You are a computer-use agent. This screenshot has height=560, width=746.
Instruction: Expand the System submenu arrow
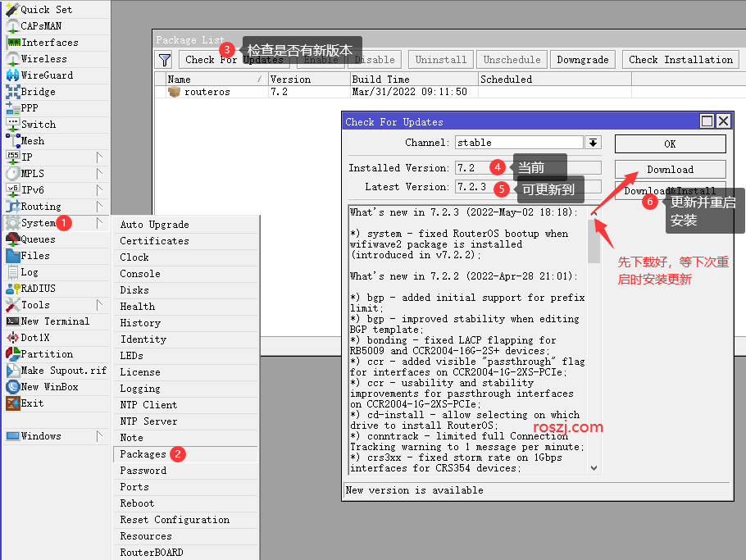click(99, 223)
